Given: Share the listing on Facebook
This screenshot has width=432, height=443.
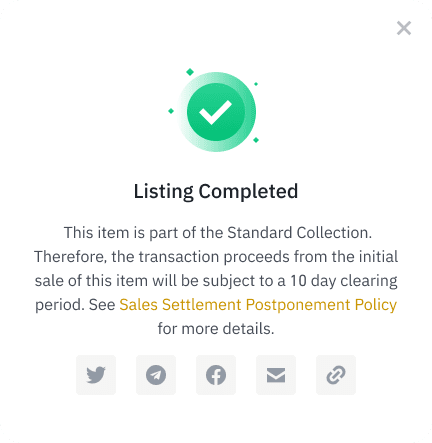Looking at the screenshot, I should coord(216,375).
